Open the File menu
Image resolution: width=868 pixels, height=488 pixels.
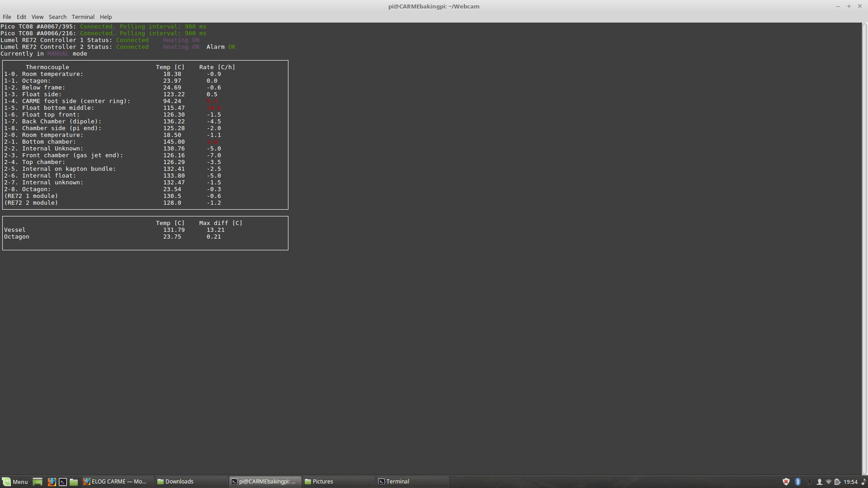click(x=7, y=17)
